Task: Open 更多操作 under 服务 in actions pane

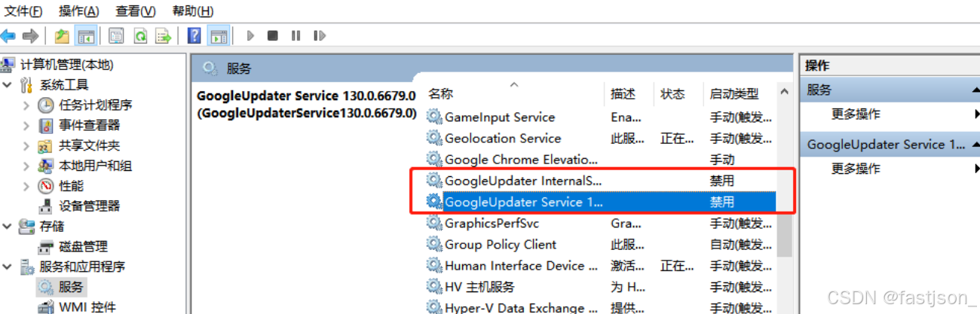Action: pos(856,114)
